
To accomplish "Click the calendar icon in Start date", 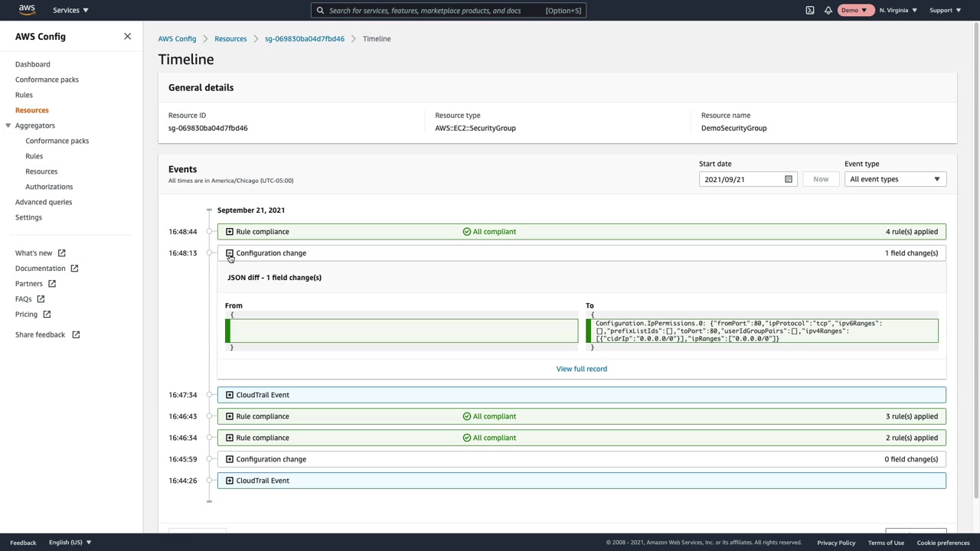I will click(x=788, y=179).
